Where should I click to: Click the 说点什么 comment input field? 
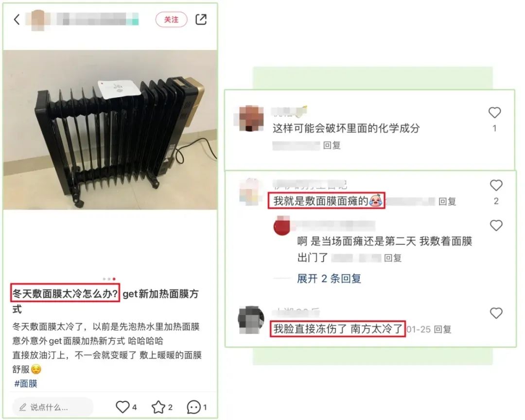(x=52, y=407)
